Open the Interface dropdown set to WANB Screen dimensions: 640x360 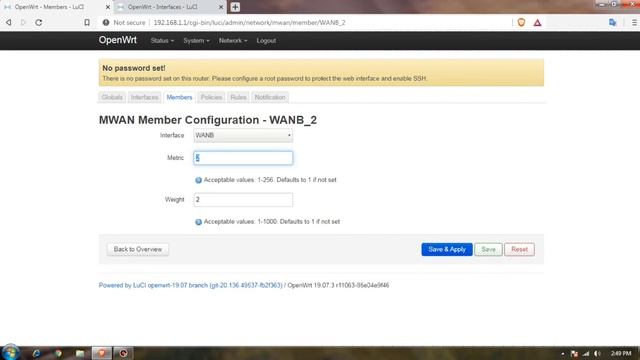tap(243, 136)
